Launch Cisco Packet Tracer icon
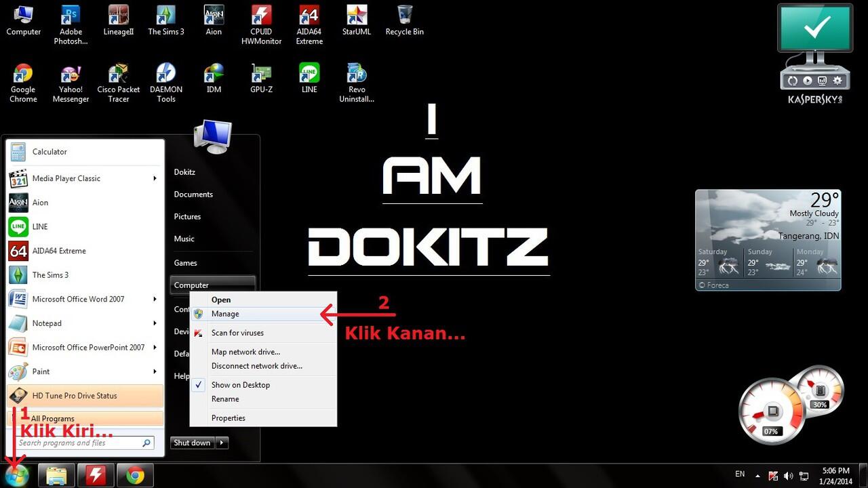Viewport: 868px width, 488px height. tap(118, 83)
